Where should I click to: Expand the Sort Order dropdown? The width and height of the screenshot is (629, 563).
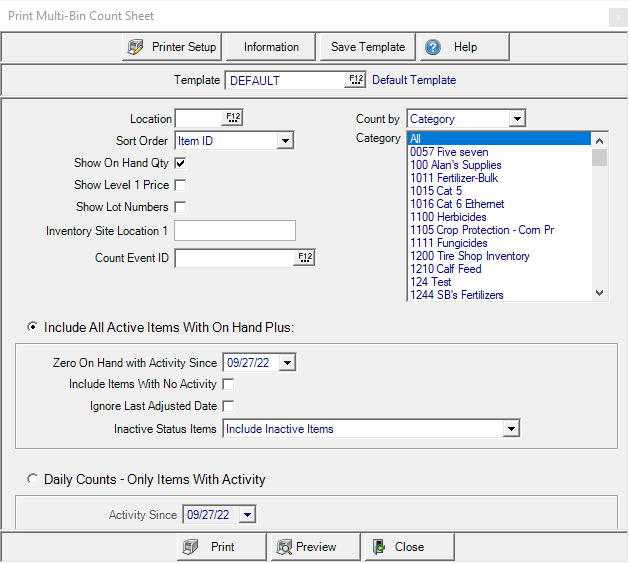pyautogui.click(x=285, y=141)
